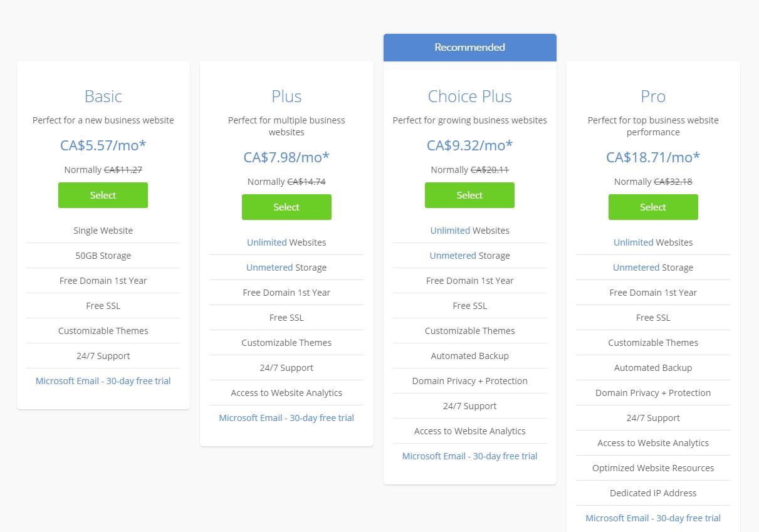Click the Pro plan CA$18.71/mo price
The width and height of the screenshot is (759, 532).
pyautogui.click(x=653, y=157)
